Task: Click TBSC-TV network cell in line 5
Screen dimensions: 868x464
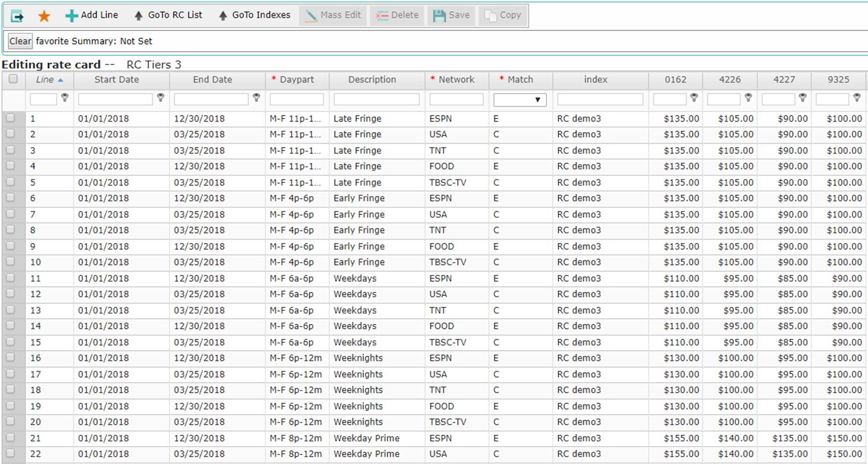Action: [x=448, y=182]
